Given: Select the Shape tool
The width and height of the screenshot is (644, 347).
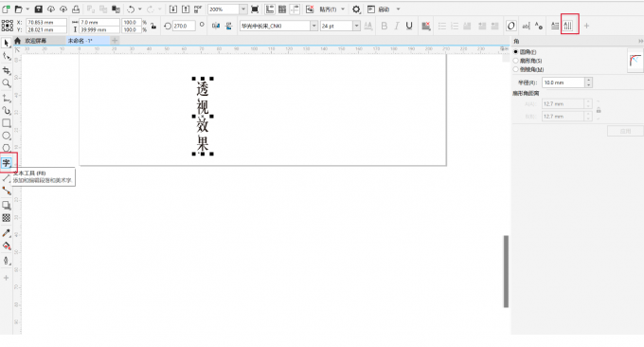Looking at the screenshot, I should click(x=7, y=56).
